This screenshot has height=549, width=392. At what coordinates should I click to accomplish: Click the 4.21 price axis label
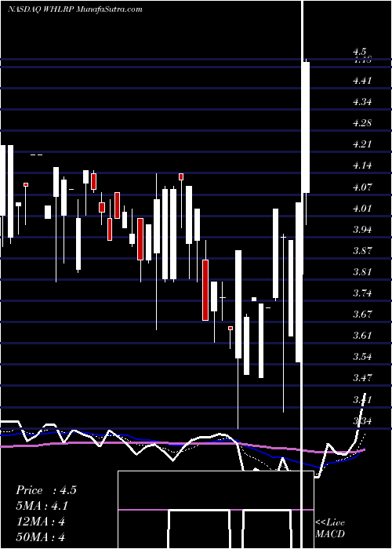tap(362, 144)
